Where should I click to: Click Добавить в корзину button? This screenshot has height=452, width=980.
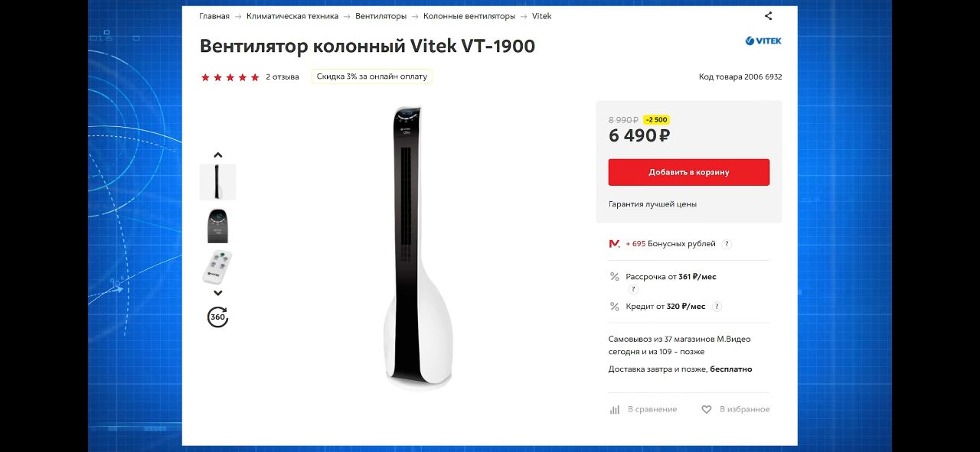pyautogui.click(x=689, y=172)
